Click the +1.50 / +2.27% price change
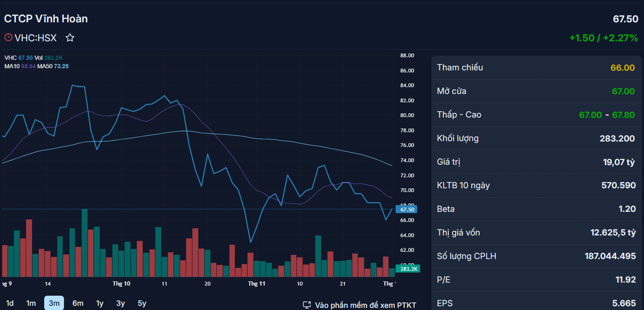This screenshot has height=310, width=644. [604, 38]
